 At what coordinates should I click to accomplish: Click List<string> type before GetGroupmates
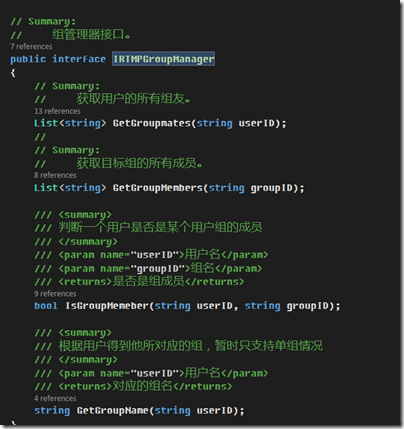(70, 123)
